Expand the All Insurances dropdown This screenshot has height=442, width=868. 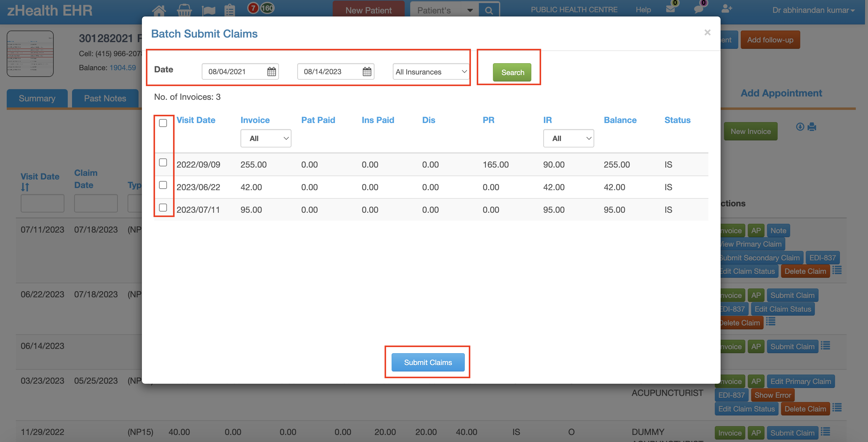(x=431, y=72)
